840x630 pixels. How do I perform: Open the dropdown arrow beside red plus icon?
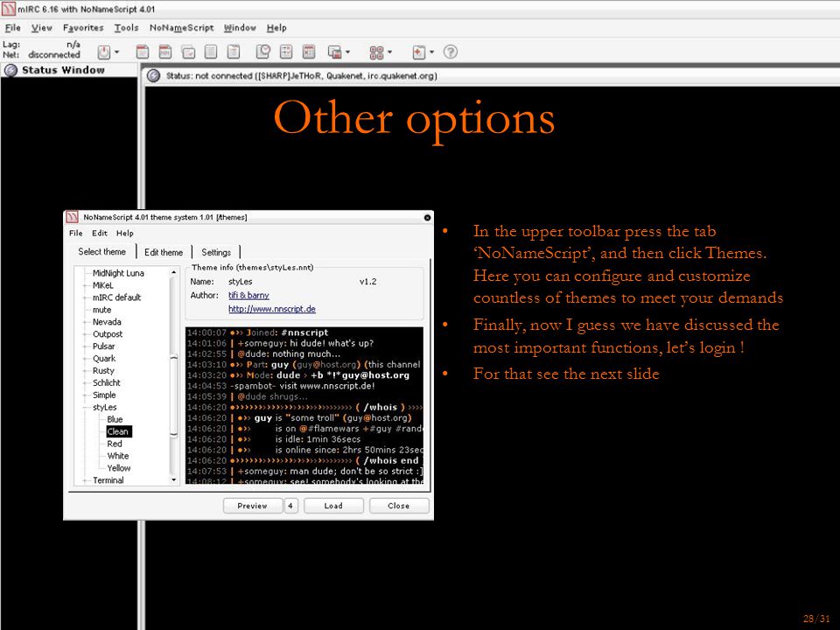(431, 52)
